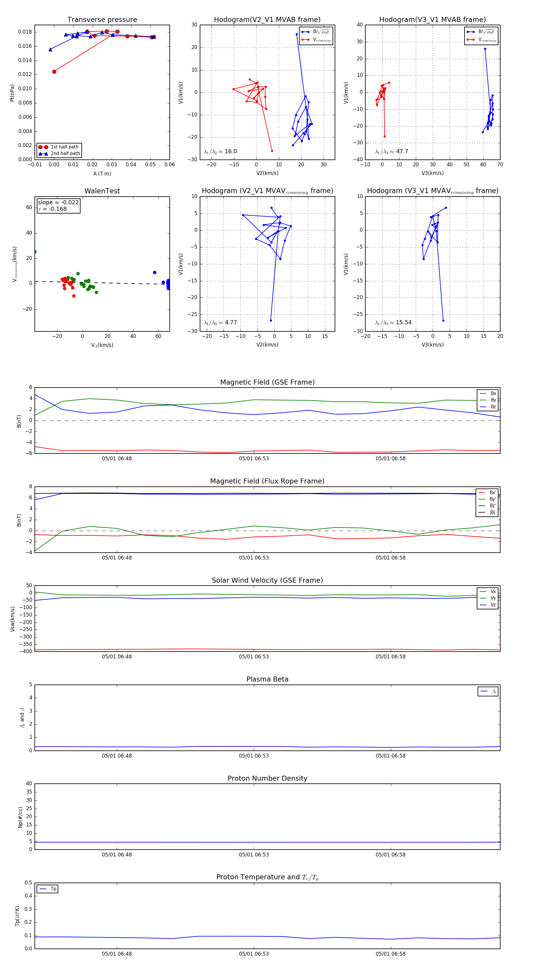535x980 pixels.
Task: Click the 'Tp' legend in temperature plot
Action: click(48, 889)
